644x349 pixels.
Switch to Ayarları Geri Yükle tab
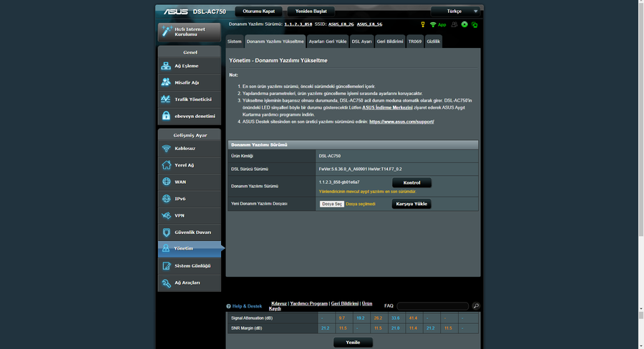click(x=327, y=41)
